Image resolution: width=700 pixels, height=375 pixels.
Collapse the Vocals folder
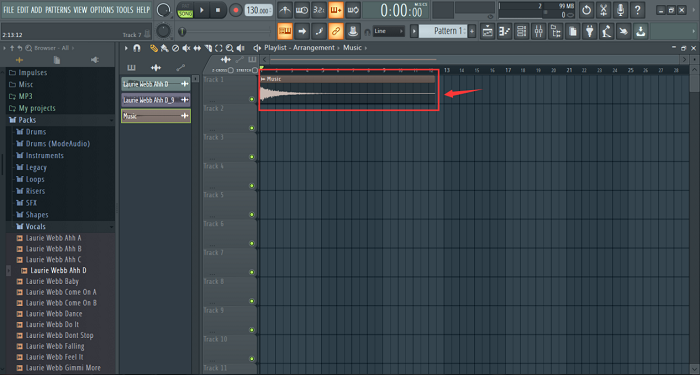pyautogui.click(x=35, y=226)
